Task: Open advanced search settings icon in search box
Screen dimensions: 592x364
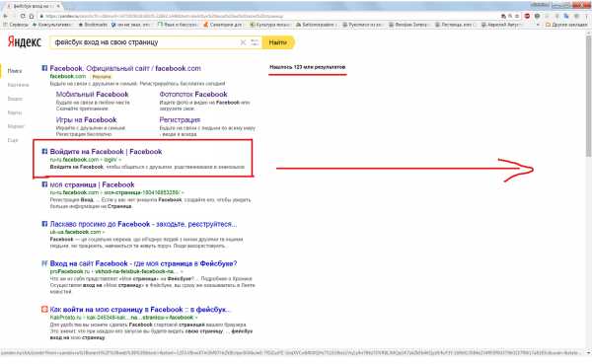Action: click(255, 42)
